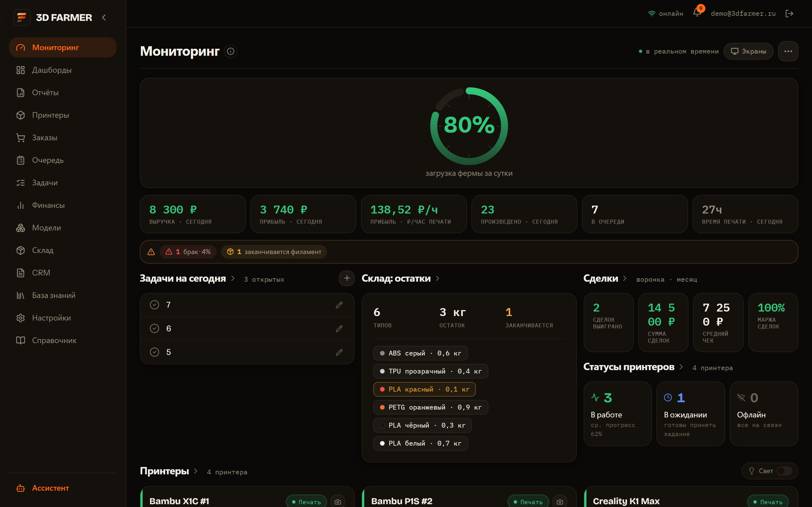Add a new task with plus icon
Image resolution: width=812 pixels, height=507 pixels.
point(347,278)
